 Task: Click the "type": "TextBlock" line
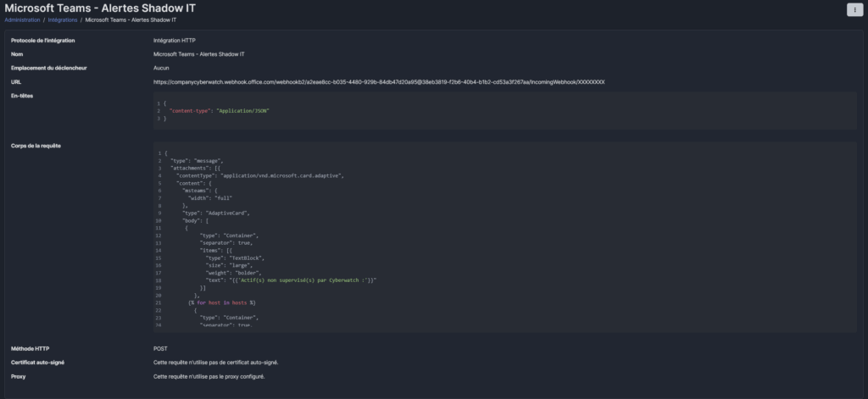coord(236,258)
